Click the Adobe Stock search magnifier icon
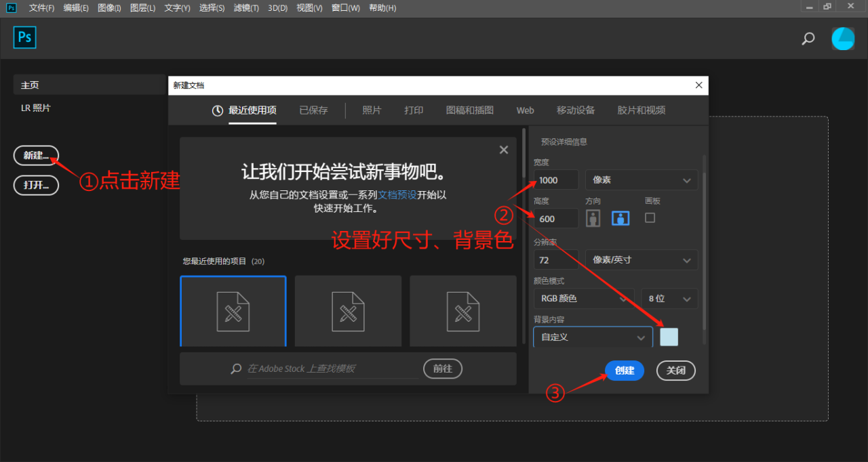Image resolution: width=868 pixels, height=462 pixels. point(236,369)
